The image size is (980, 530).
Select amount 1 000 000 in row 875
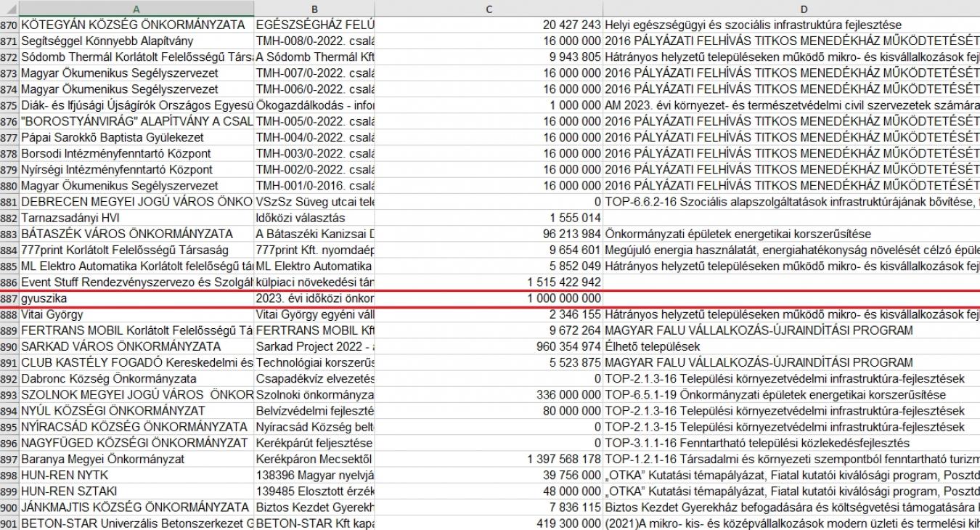coord(489,105)
